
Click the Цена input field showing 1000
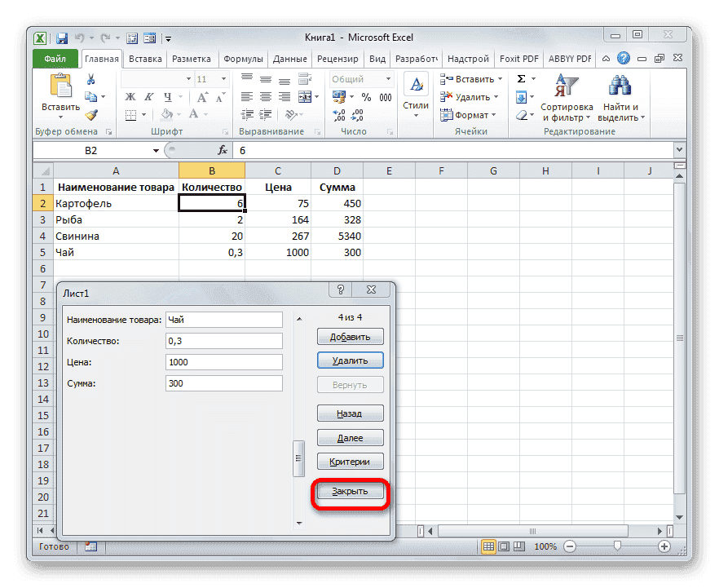coord(222,361)
